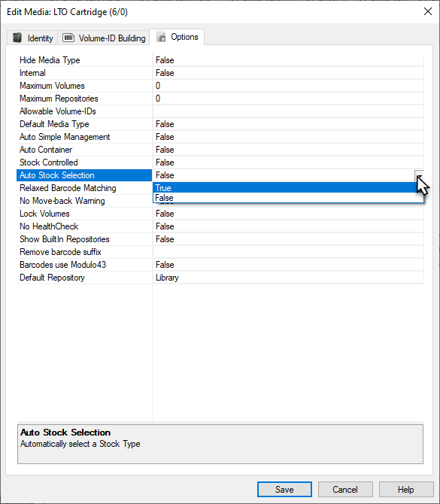Screen dimensions: 440x504
Task: Click the Remove barcode suffix value field
Action: (x=288, y=252)
